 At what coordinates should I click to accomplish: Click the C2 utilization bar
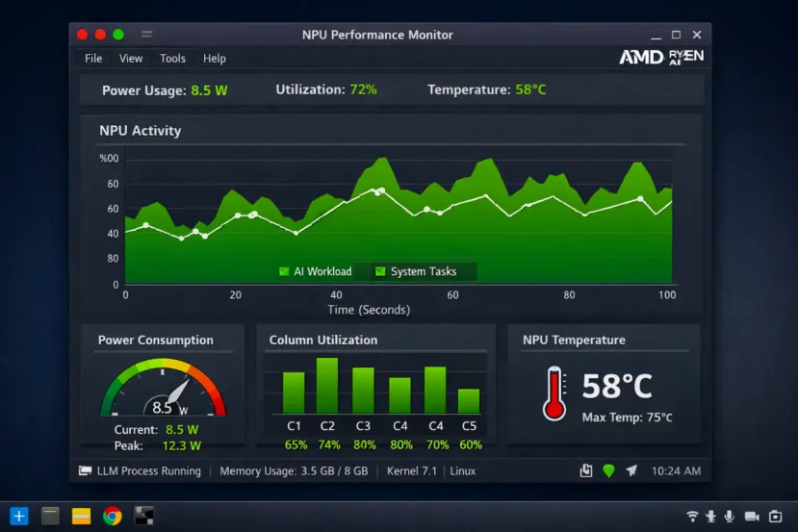click(x=327, y=385)
